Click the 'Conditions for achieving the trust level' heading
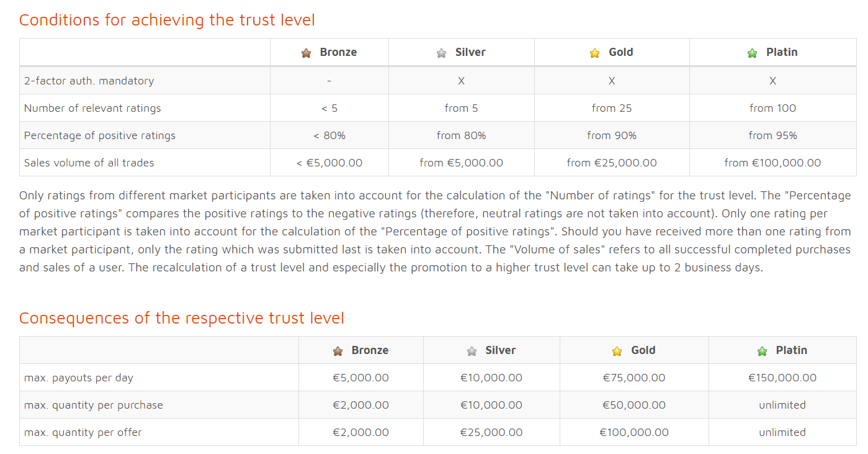This screenshot has width=868, height=454. pos(167,20)
